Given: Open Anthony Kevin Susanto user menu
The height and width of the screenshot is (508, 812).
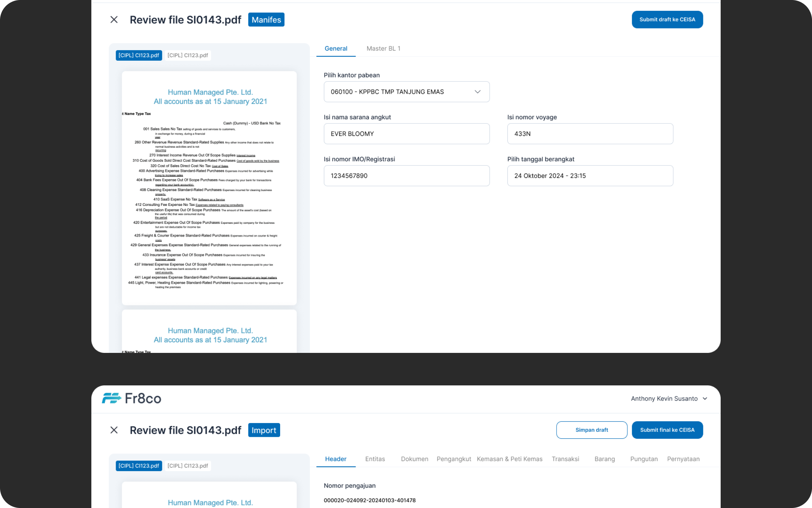Looking at the screenshot, I should [x=669, y=399].
